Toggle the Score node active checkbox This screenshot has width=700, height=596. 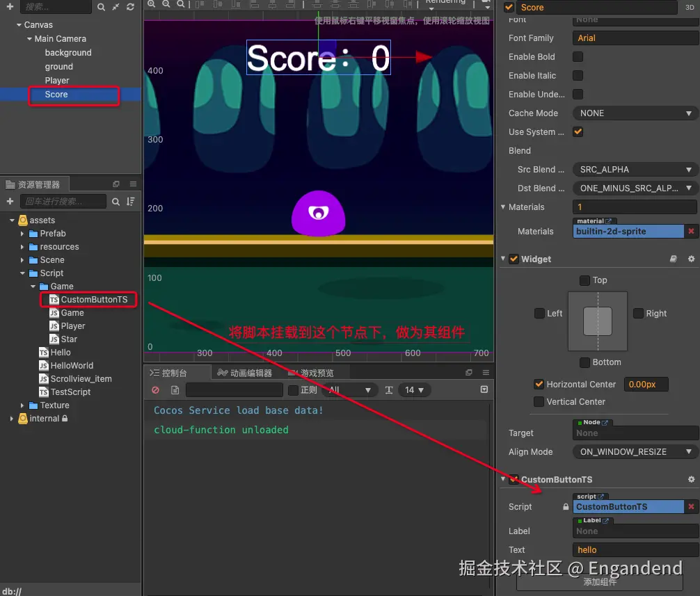tap(509, 7)
